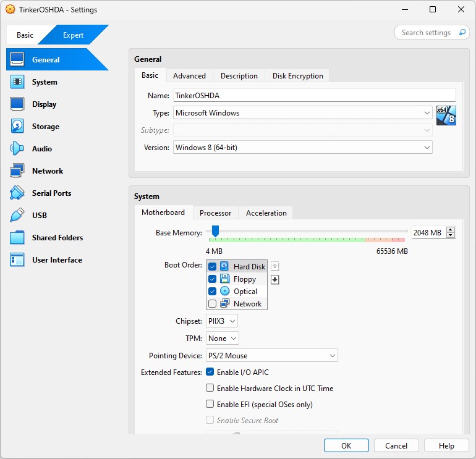Select the Display monitor icon in sidebar
The width and height of the screenshot is (476, 459).
point(17,104)
